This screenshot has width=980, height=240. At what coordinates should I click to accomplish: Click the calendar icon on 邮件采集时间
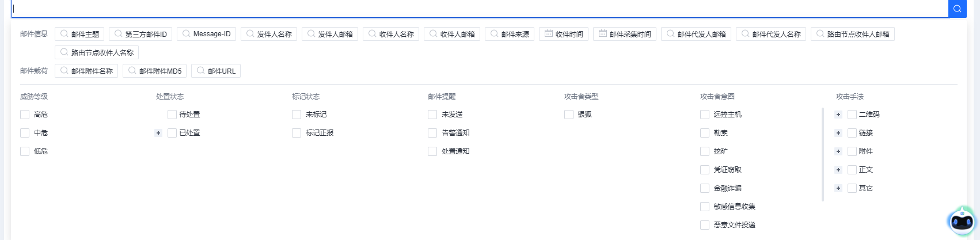[603, 34]
